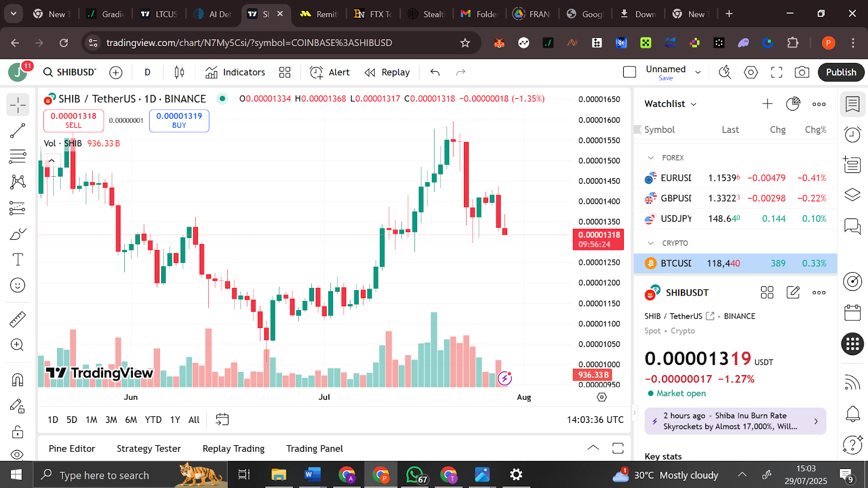Open the Chats sidebar icon

[852, 226]
